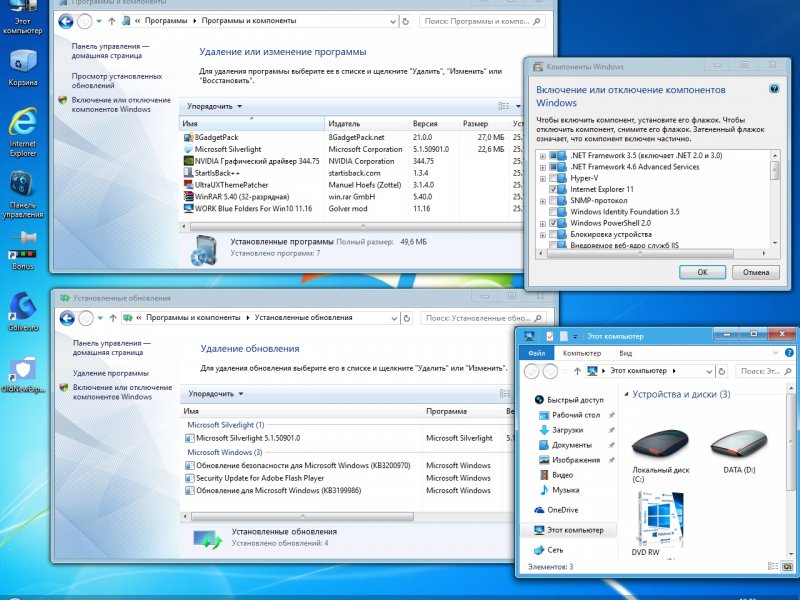Viewport: 800px width, 600px height.
Task: Click up arrow in Установленные обновления window
Action: point(113,318)
